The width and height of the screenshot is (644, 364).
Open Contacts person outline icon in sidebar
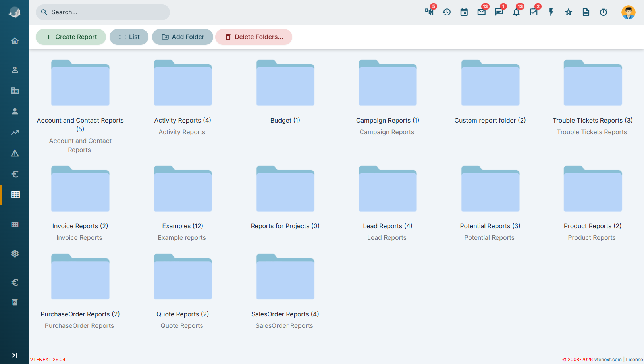click(x=15, y=70)
